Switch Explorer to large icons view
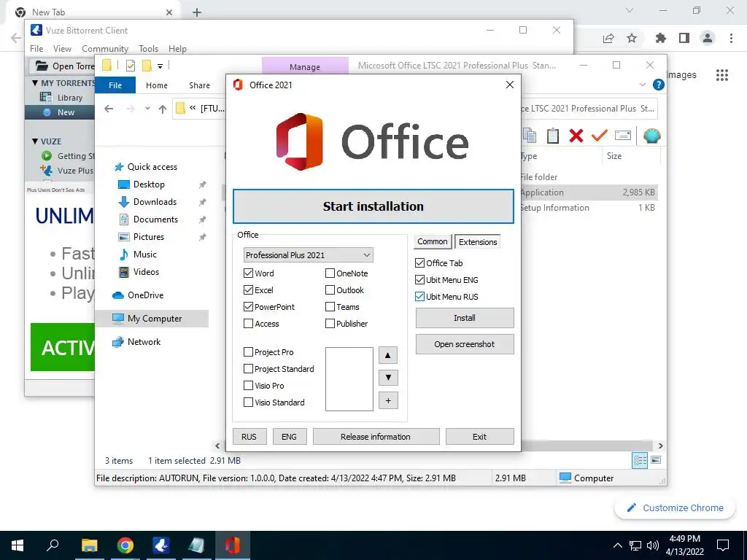 (x=656, y=460)
